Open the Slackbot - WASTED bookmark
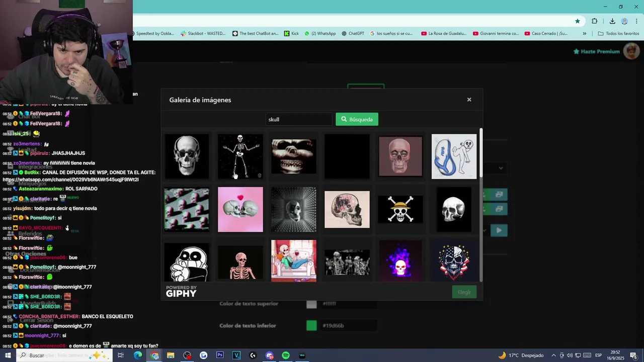The image size is (644, 362). pos(203,34)
